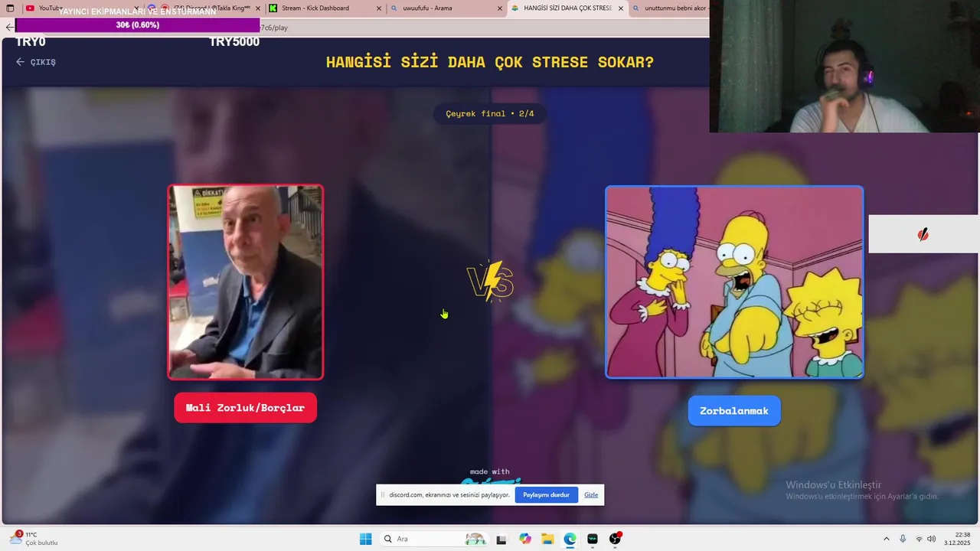Select the HANGİSİ SİZİ DAHA ÇOK STRESE tab
The width and height of the screenshot is (980, 551).
coord(567,8)
